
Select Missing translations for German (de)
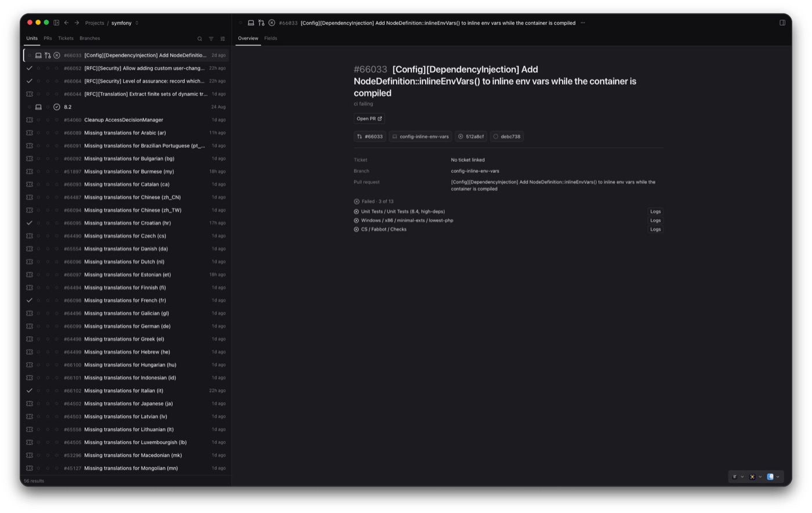(126, 326)
